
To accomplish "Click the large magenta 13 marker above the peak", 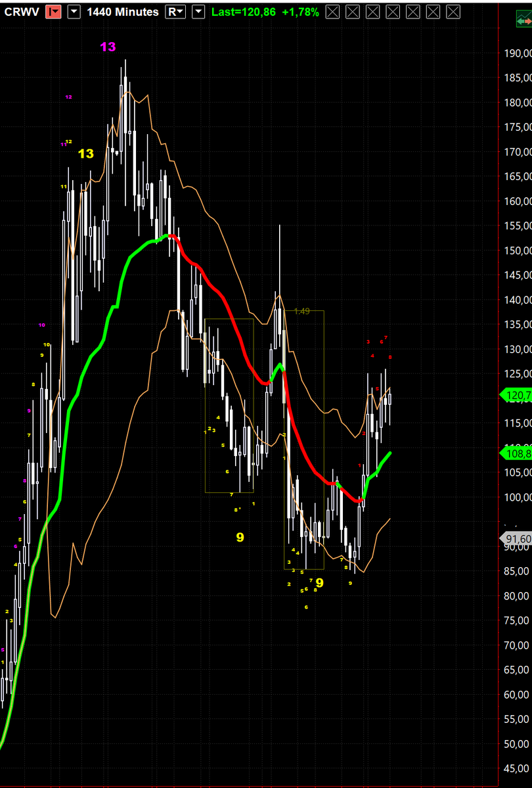I will (x=108, y=47).
